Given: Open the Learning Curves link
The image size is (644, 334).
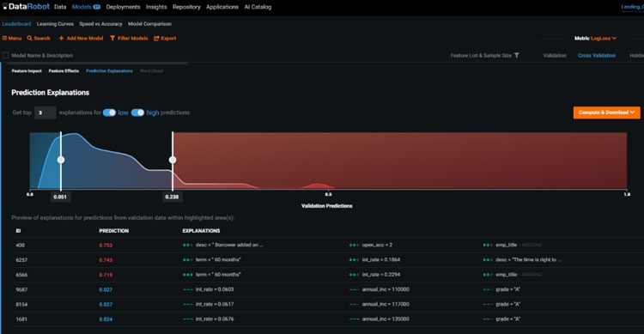Looking at the screenshot, I should point(55,24).
